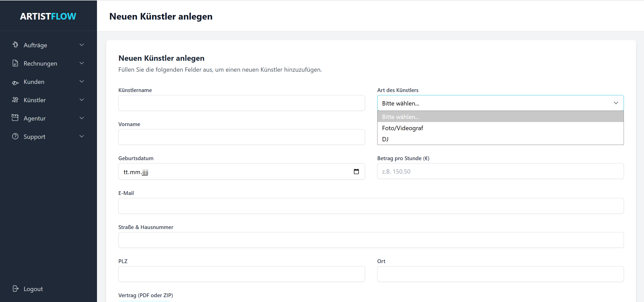Viewport: 644px width, 302px height.
Task: Select DJ from the artist type list
Action: (x=385, y=139)
